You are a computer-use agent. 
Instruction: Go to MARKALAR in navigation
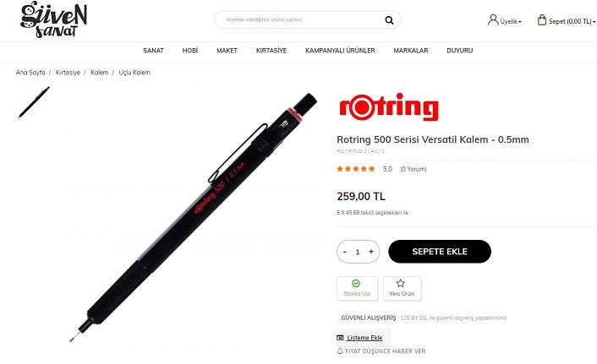[411, 51]
